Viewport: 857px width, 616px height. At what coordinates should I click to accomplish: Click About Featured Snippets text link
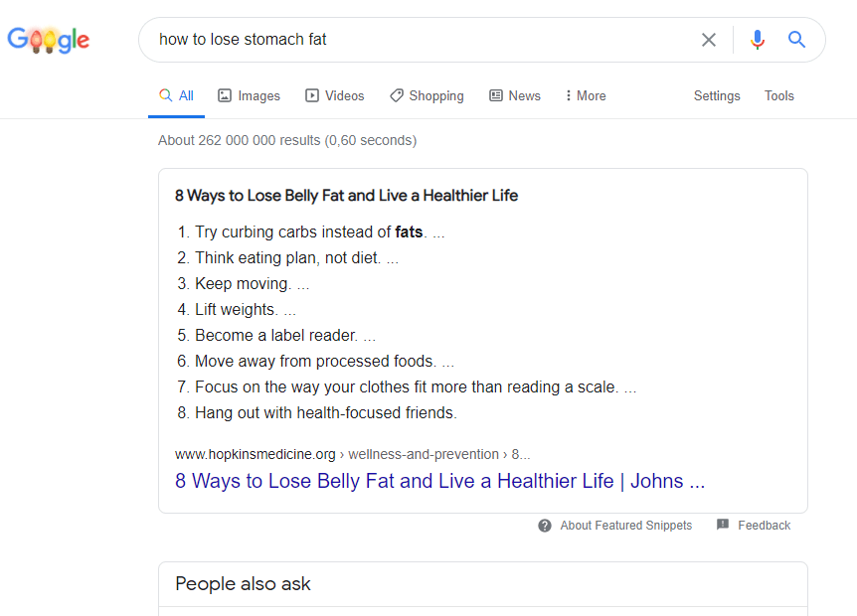coord(625,526)
